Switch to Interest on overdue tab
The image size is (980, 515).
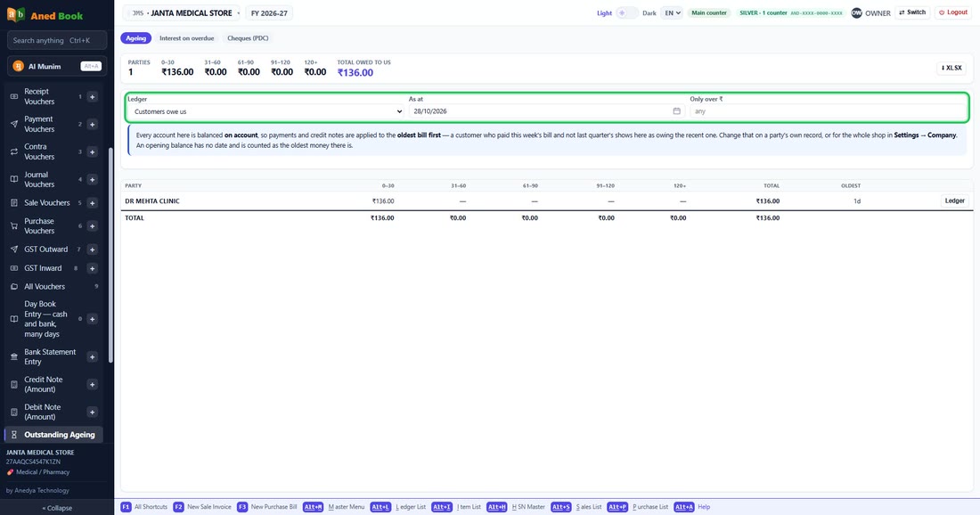tap(186, 38)
